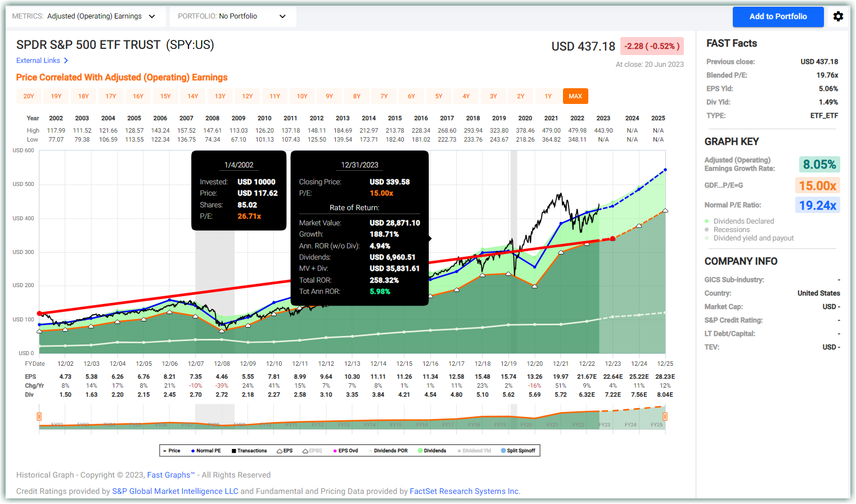Select the MAX time range tab
Screen dimensions: 856x504
(575, 97)
